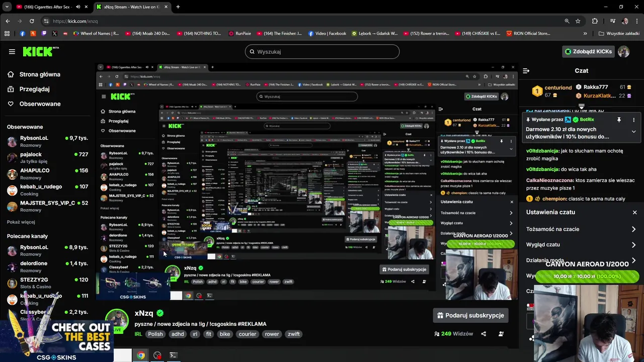This screenshot has height=362, width=644.
Task: Click Pokaż więcej under followed channels
Action: click(21, 222)
